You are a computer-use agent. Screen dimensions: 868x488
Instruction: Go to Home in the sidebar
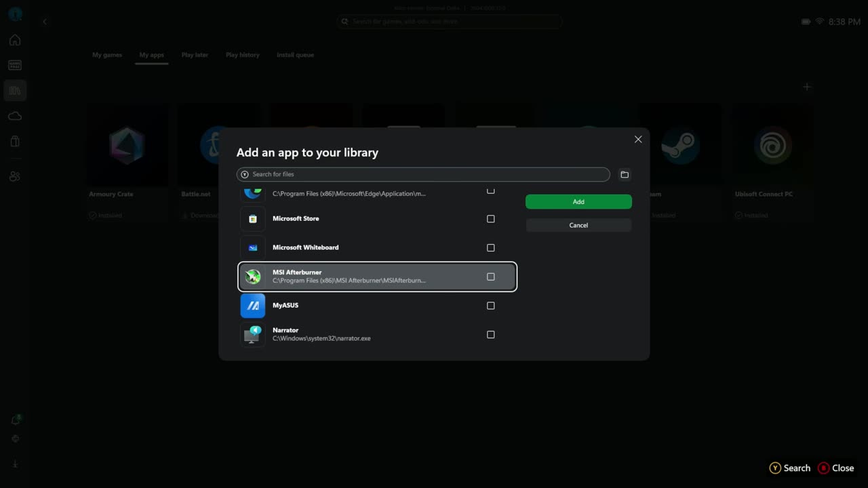coord(15,40)
